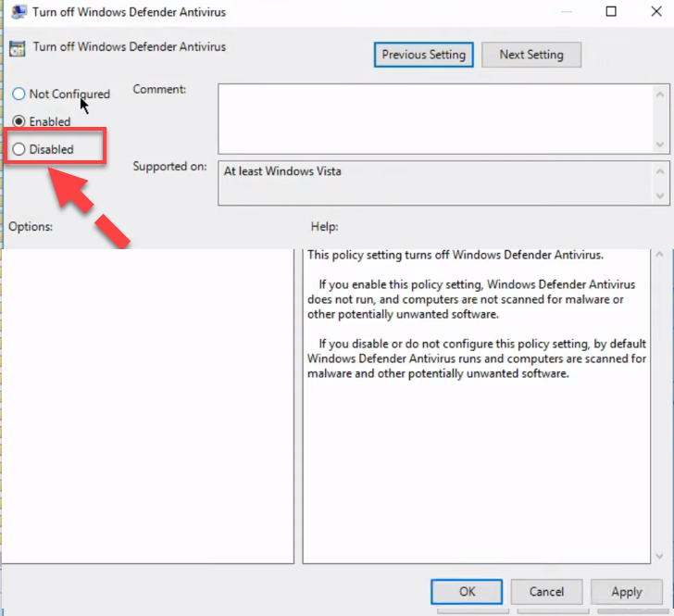Click inside the Comment text box
The image size is (674, 616).
click(x=435, y=119)
